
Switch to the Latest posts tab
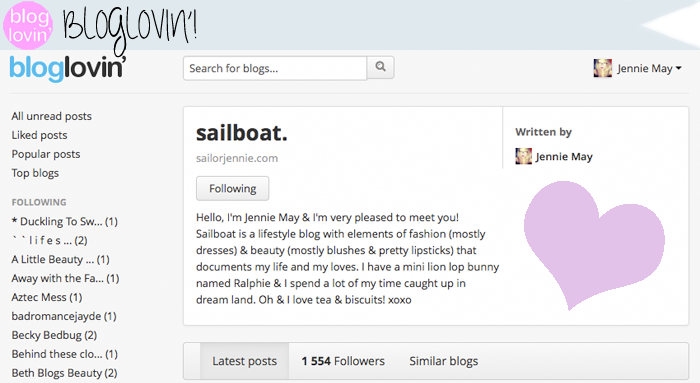(244, 361)
